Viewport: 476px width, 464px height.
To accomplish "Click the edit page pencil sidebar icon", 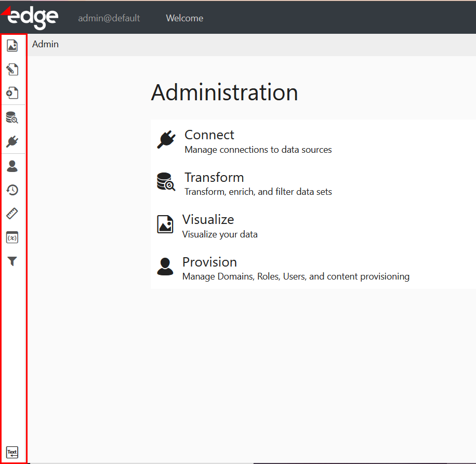I will tap(12, 69).
